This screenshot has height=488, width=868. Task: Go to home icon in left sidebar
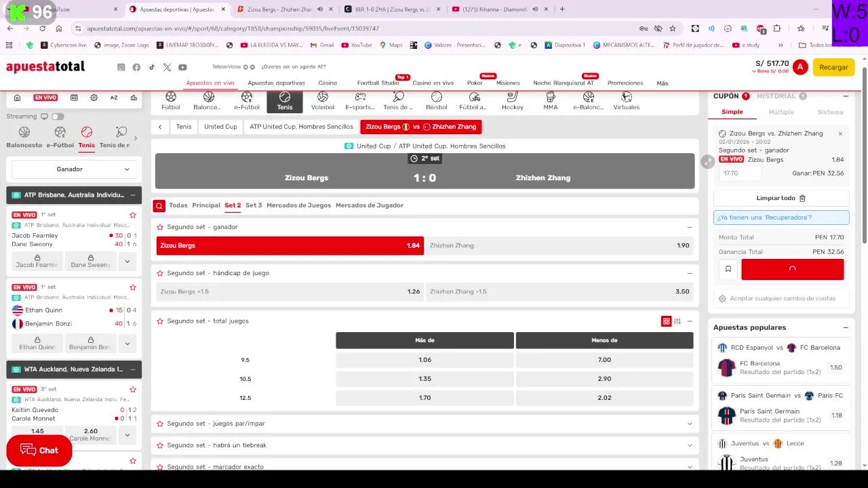click(18, 98)
